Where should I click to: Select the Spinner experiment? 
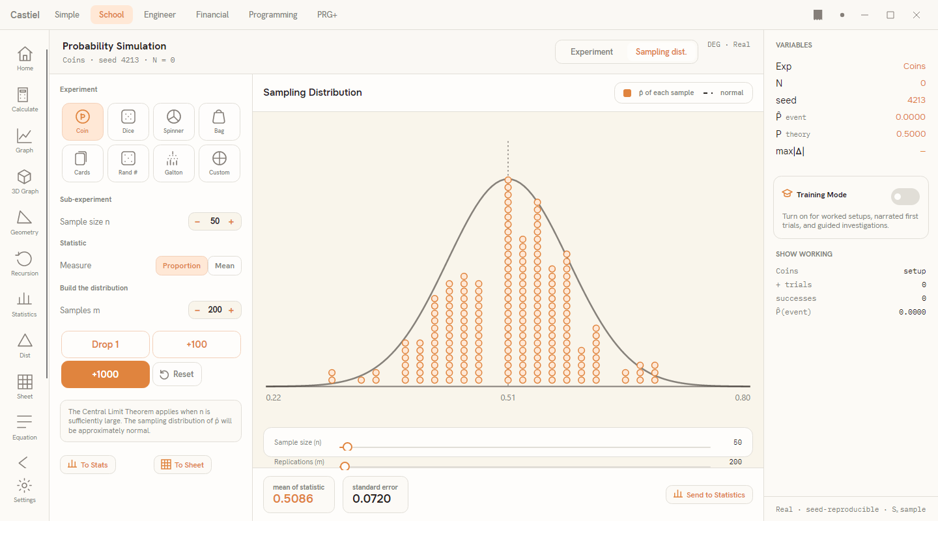tap(174, 122)
